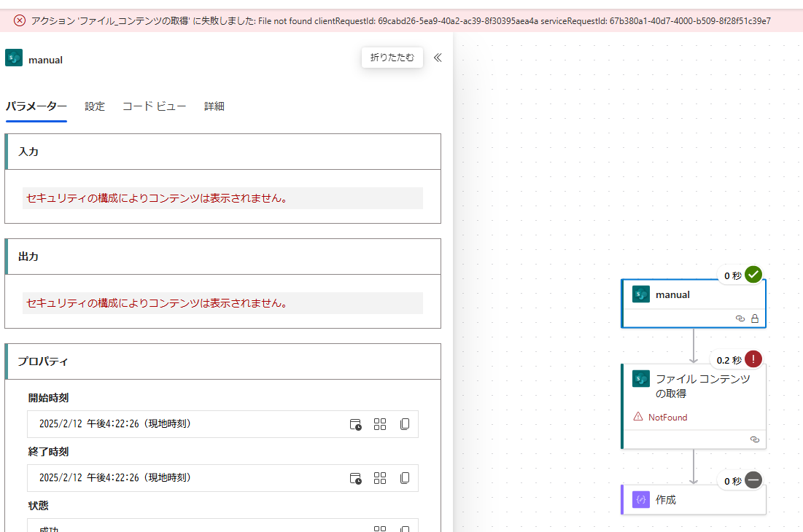803x532 pixels.
Task: Click the clock-calendar icon in the 開始時刻 row
Action: tap(355, 424)
